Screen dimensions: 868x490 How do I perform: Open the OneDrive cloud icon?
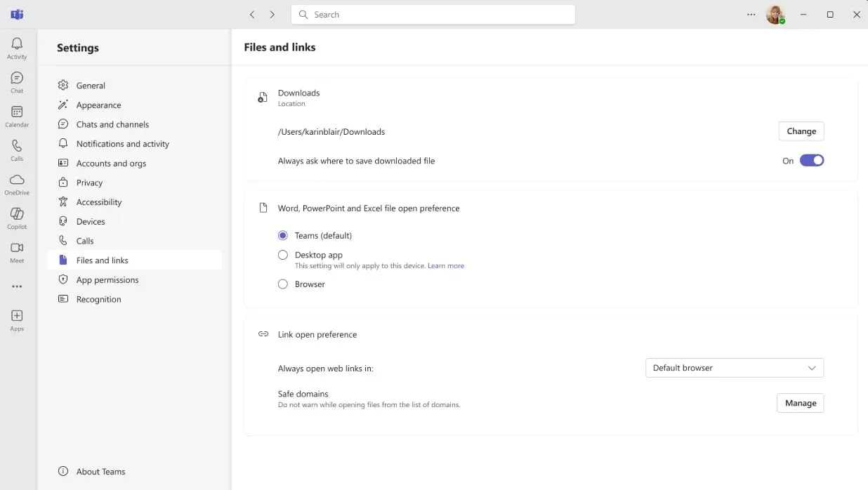(17, 180)
